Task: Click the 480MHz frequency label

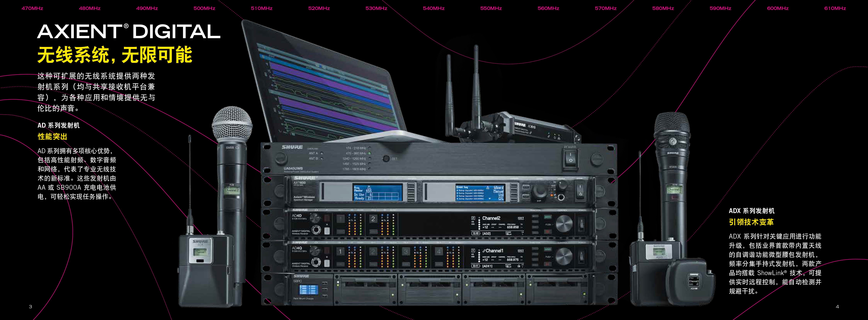Action: coord(90,8)
